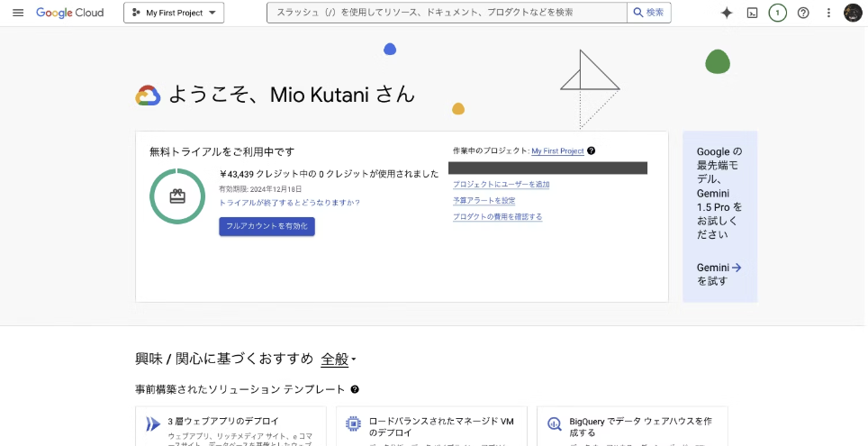Viewport: 868px width, 446px height.
Task: Open プロダクトの費用を確認する link
Action: tap(497, 216)
